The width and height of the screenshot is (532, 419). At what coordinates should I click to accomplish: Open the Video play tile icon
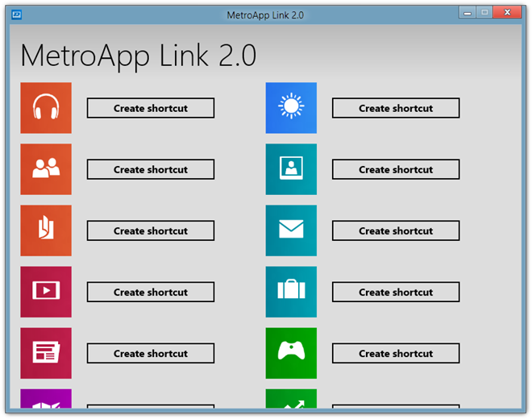tap(46, 292)
